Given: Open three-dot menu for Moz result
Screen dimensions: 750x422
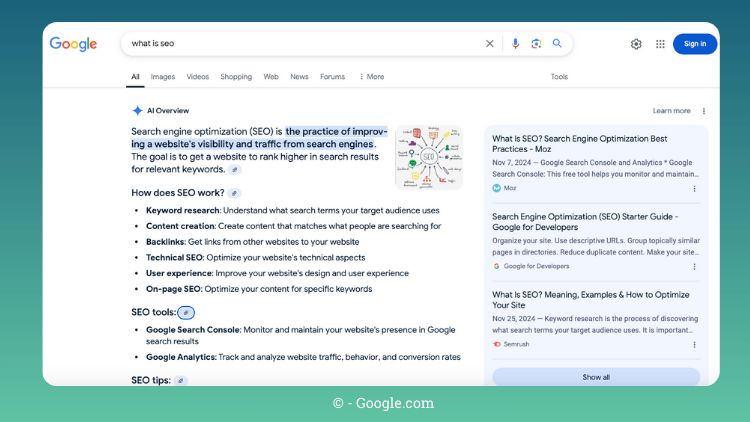Looking at the screenshot, I should tap(695, 189).
